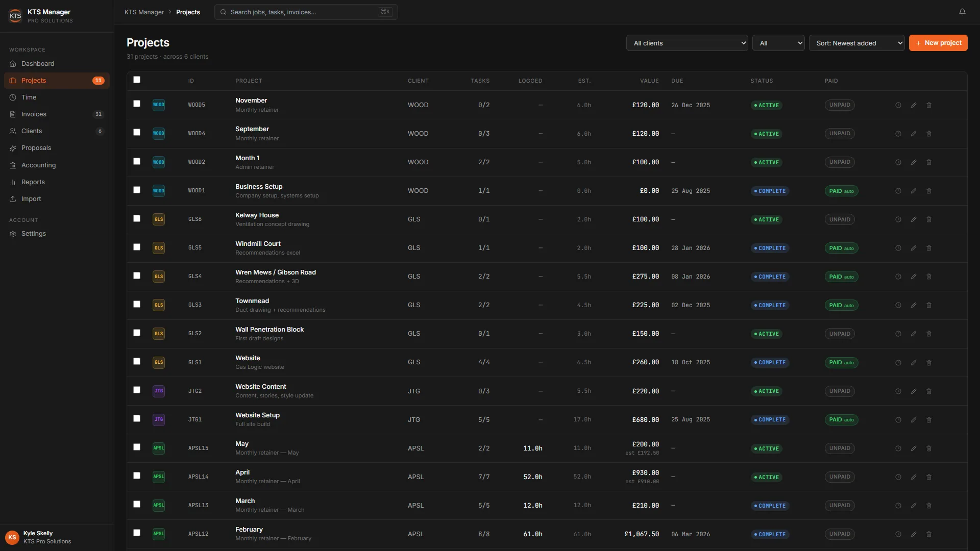Open Import in the sidebar
Image resolution: width=980 pixels, height=551 pixels.
(57, 199)
